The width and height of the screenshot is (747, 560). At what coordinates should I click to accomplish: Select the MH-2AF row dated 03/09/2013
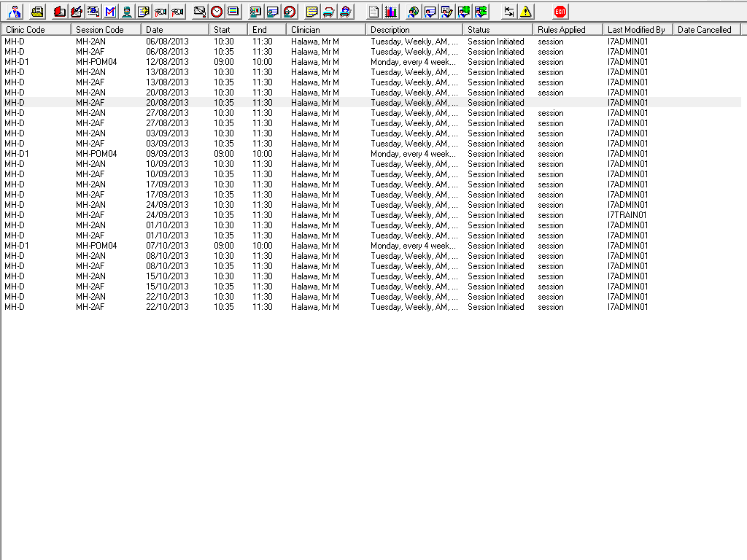click(371, 144)
